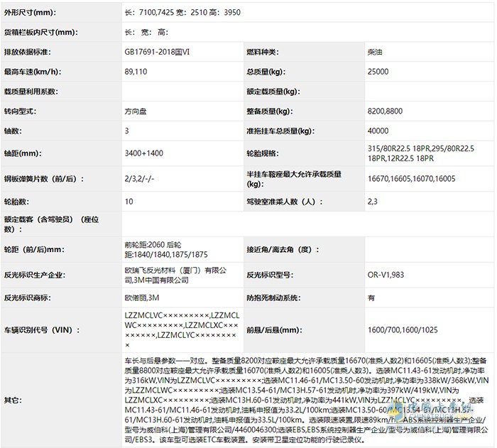Select the value 16670,16605,16070,16005
Viewport: 497px width, 448px height.
[x=411, y=179]
